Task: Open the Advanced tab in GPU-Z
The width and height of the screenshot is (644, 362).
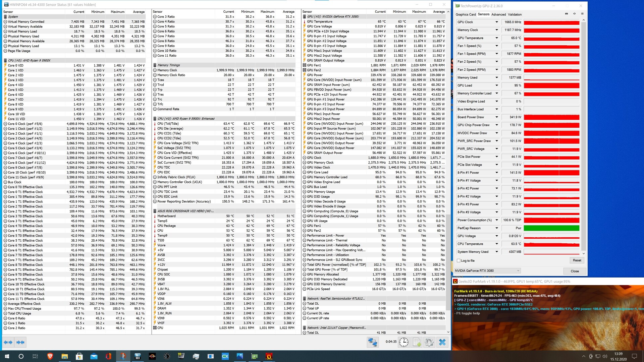Action: coord(498,14)
